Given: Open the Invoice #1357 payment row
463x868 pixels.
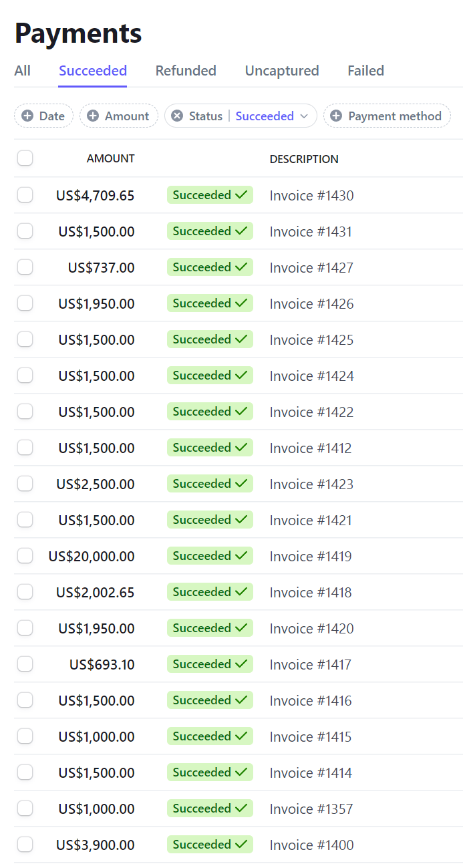Looking at the screenshot, I should pos(311,809).
